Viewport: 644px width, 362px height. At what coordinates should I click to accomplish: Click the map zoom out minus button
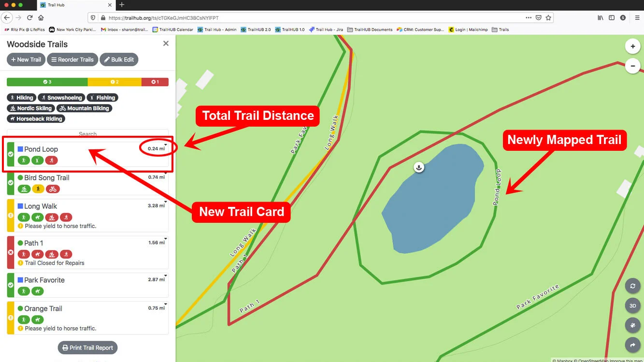point(632,66)
